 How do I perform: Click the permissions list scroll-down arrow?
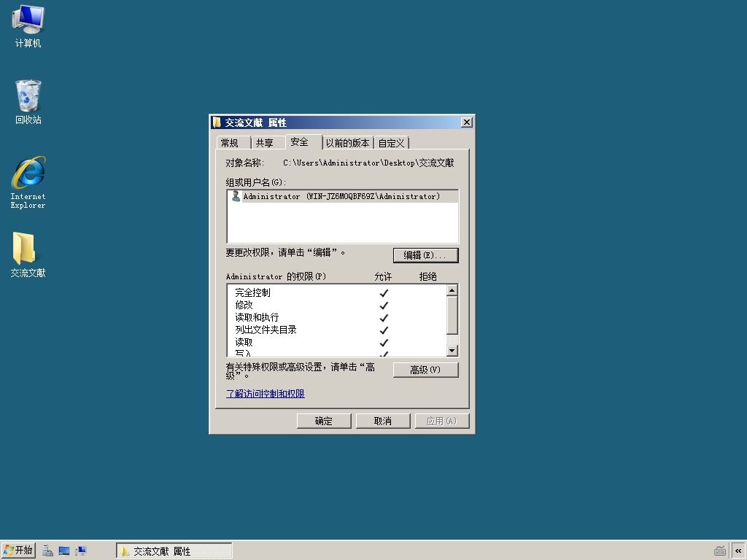tap(452, 351)
